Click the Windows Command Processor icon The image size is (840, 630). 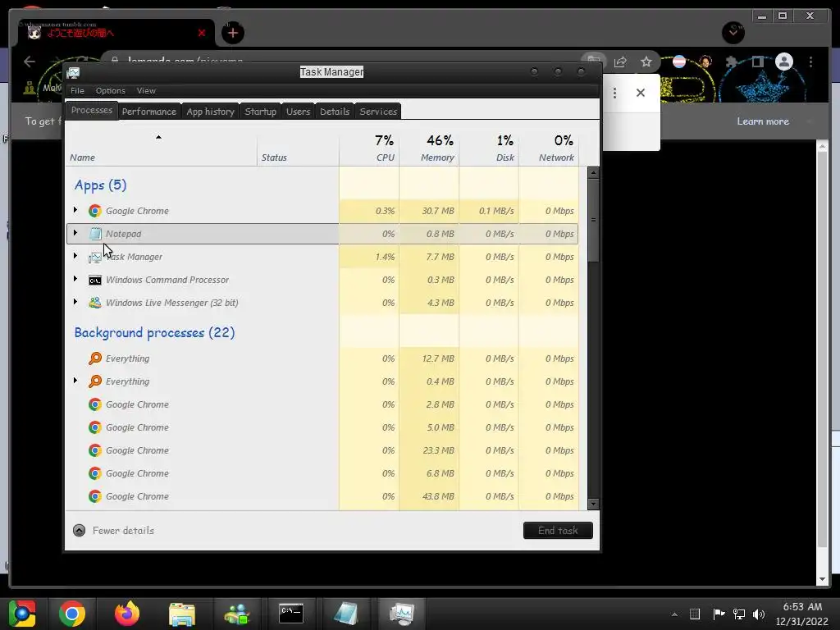pyautogui.click(x=95, y=280)
